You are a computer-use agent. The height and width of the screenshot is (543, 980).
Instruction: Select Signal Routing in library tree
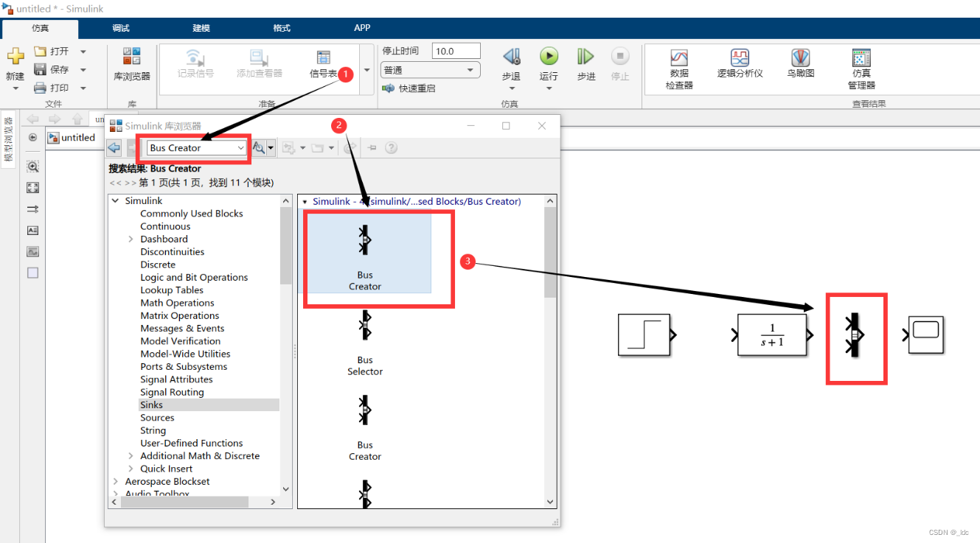[x=172, y=393]
